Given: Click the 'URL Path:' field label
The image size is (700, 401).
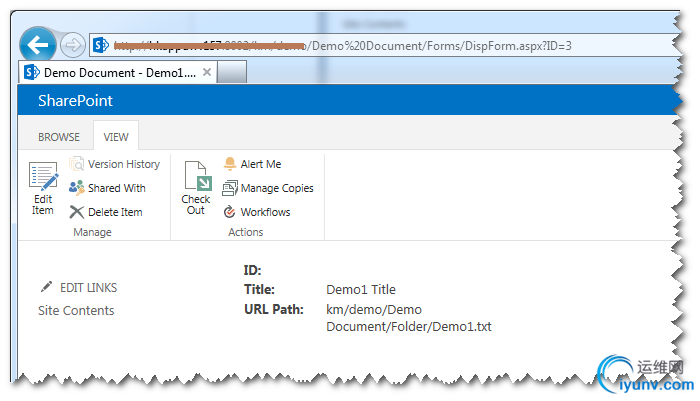Looking at the screenshot, I should (274, 309).
